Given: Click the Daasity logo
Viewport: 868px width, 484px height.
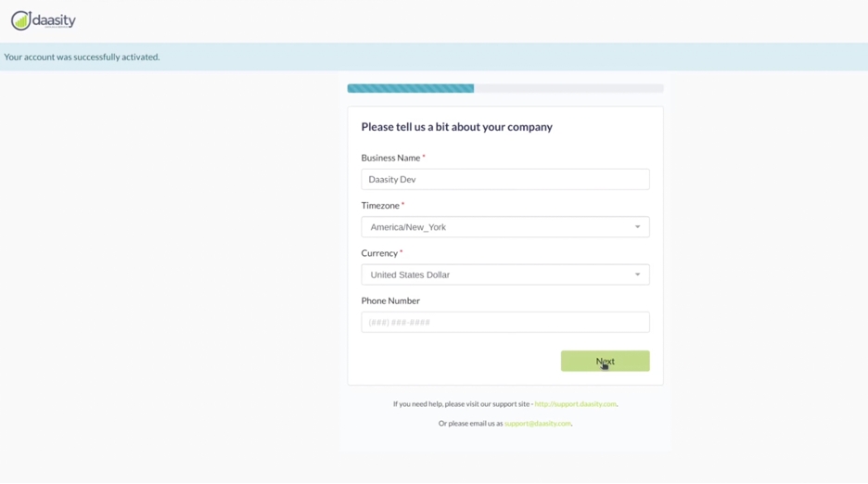Looking at the screenshot, I should pos(44,20).
